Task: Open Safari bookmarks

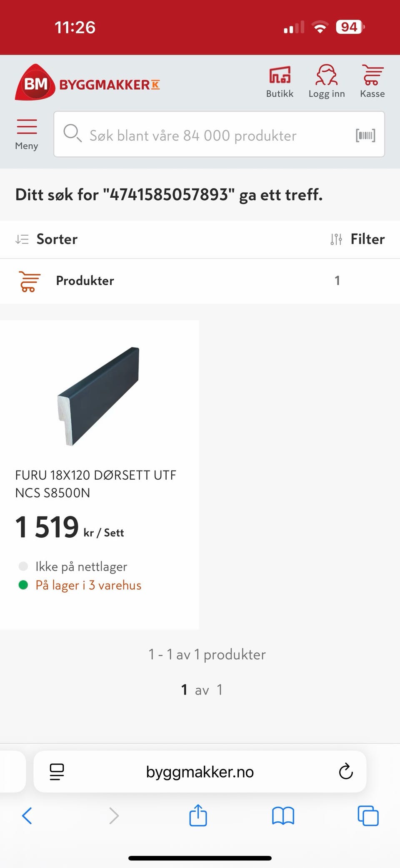Action: click(x=283, y=815)
